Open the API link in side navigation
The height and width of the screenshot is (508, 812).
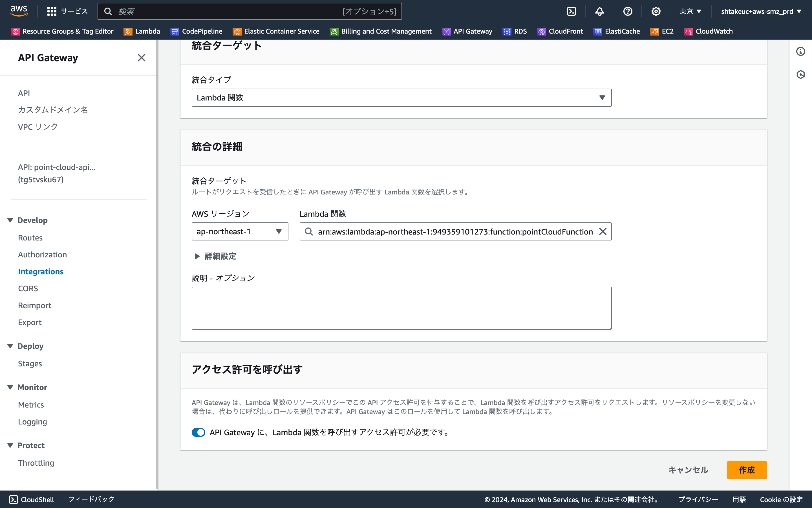[24, 93]
